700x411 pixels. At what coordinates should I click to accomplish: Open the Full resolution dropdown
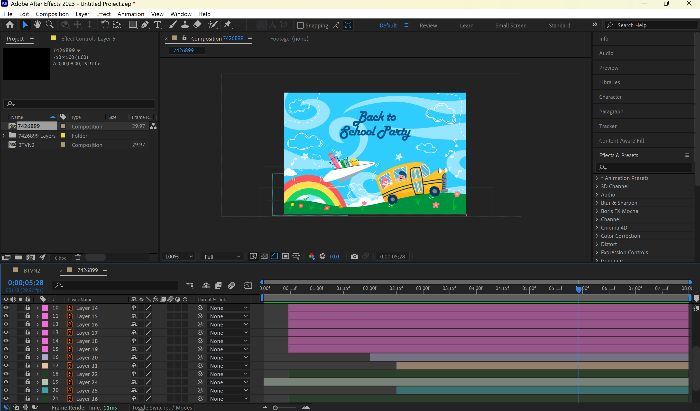(222, 257)
